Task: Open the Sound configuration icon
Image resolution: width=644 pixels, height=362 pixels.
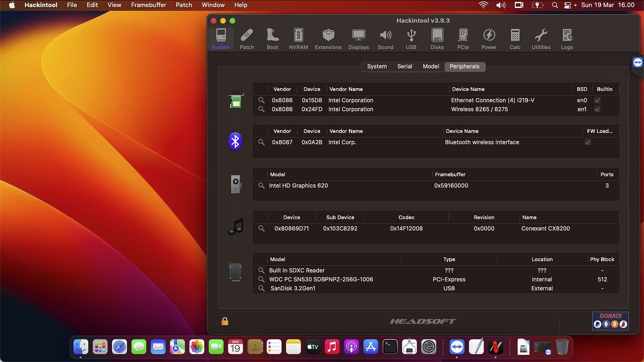Action: [385, 38]
